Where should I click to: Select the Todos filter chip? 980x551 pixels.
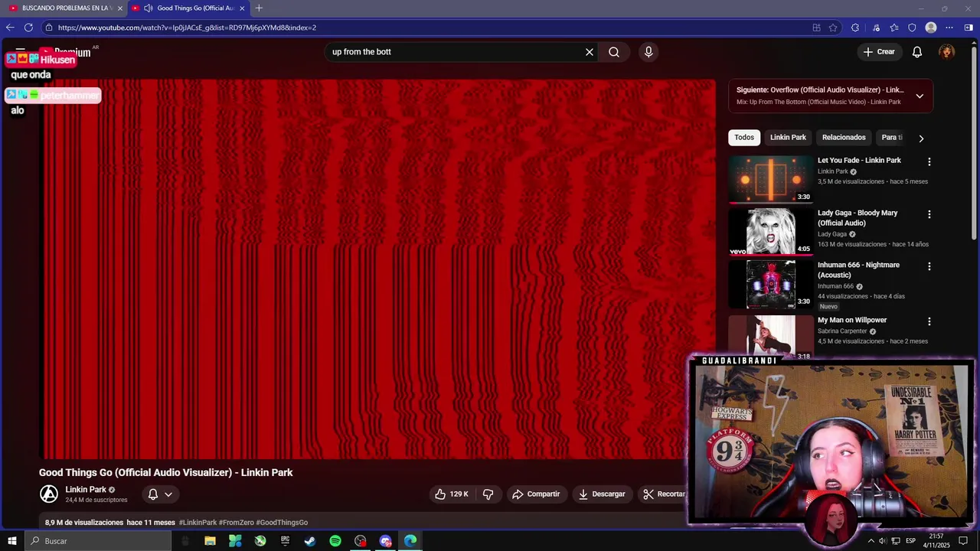(x=744, y=138)
